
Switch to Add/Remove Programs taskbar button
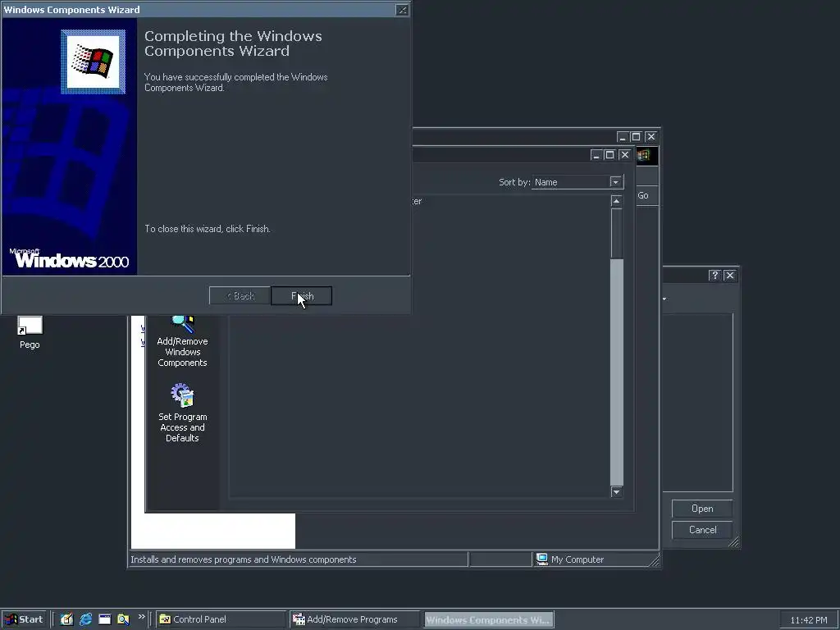click(x=354, y=619)
